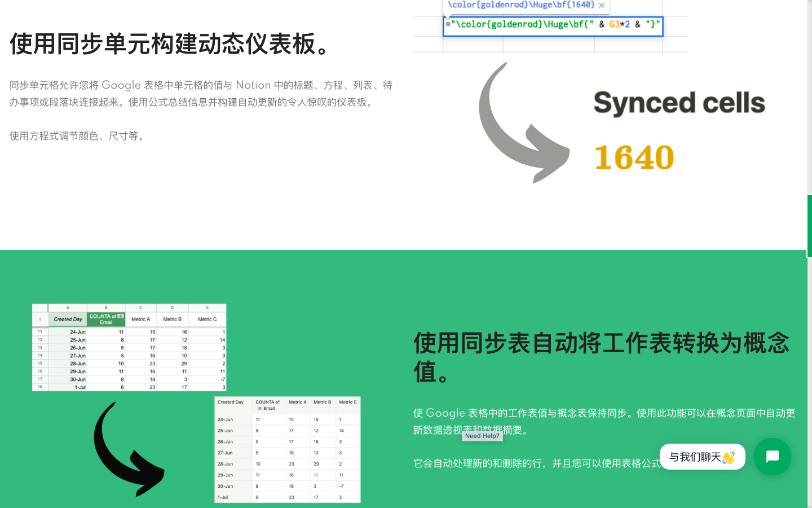Image resolution: width=812 pixels, height=508 pixels.
Task: Dismiss the goldenrod formula tooltip with X
Action: tap(601, 5)
